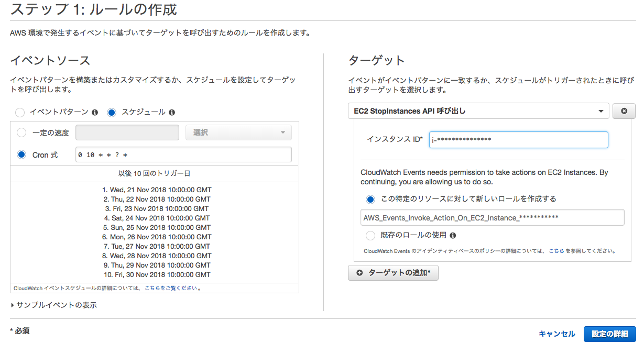
Task: Choose the Cron 式 radio option
Action: click(21, 154)
